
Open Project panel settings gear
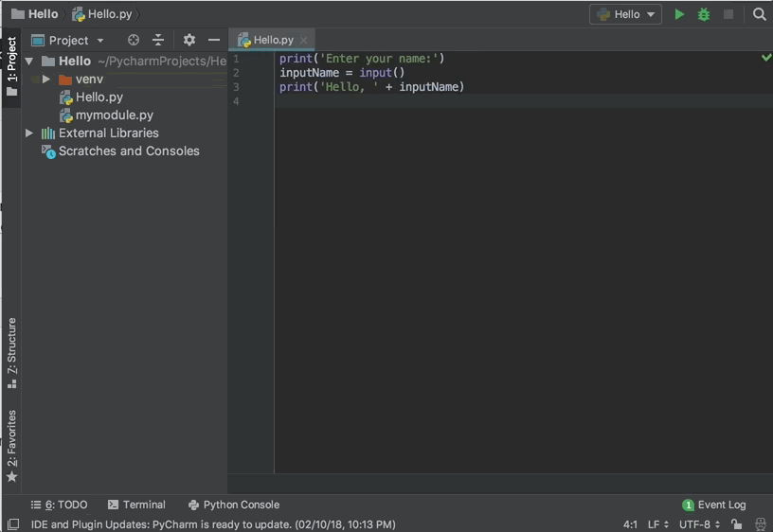tap(189, 40)
